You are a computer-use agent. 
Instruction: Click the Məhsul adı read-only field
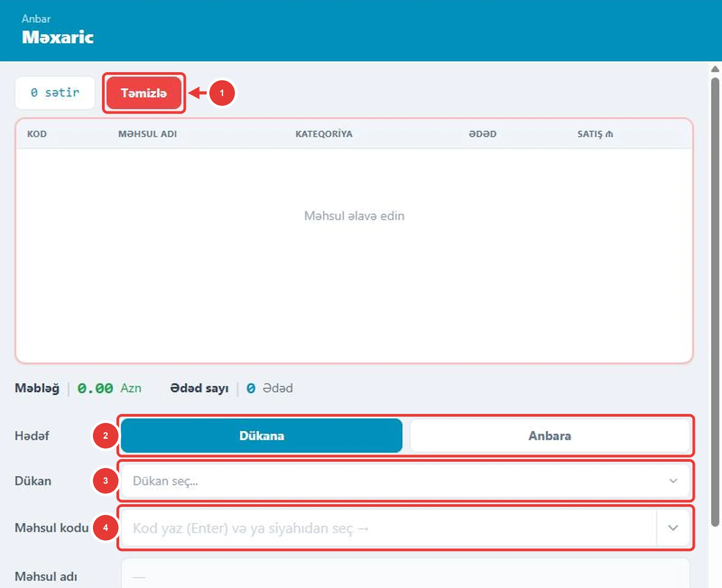pos(405,574)
